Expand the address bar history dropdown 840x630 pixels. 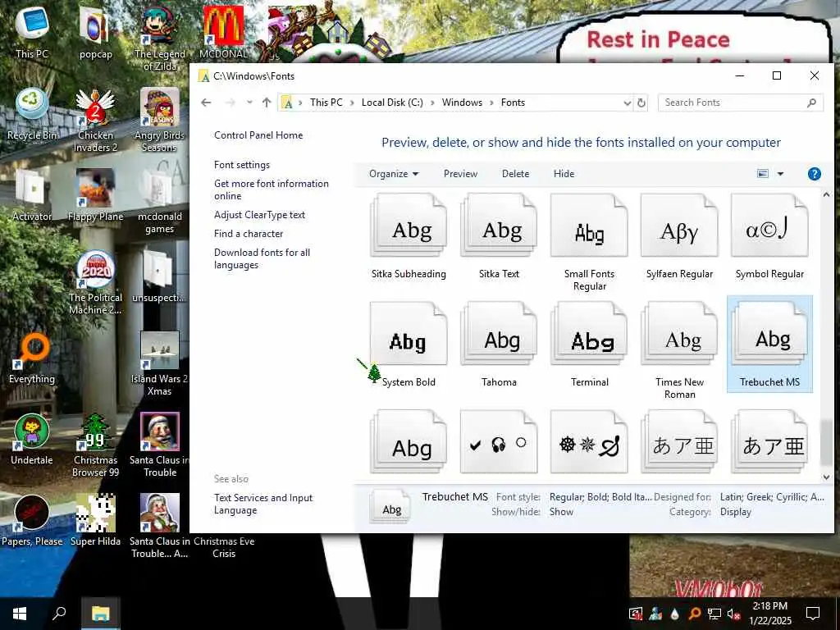point(628,103)
